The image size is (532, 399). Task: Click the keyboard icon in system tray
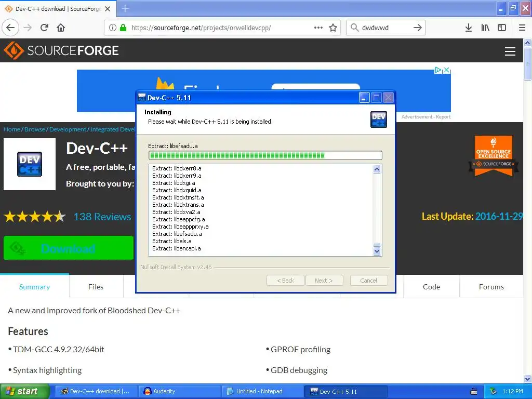474,392
